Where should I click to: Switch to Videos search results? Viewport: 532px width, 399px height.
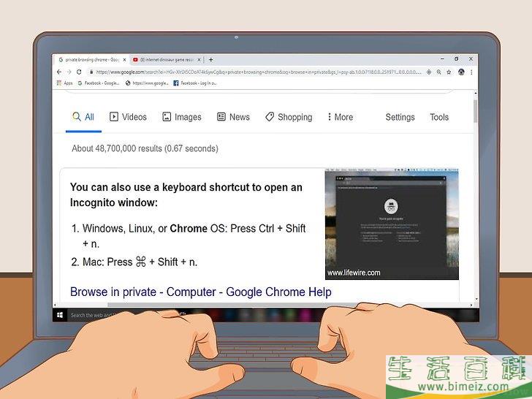pos(128,117)
